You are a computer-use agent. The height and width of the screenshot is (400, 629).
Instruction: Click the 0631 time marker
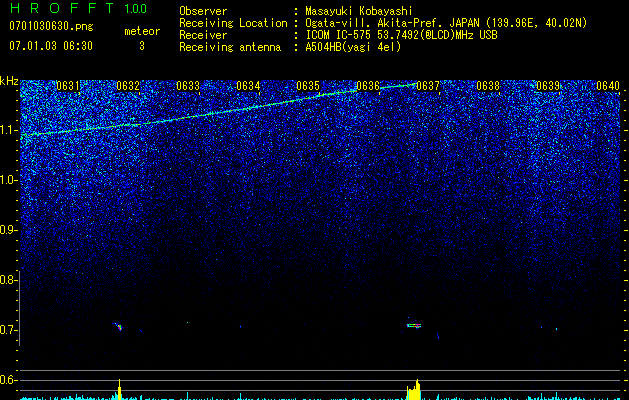coord(68,86)
